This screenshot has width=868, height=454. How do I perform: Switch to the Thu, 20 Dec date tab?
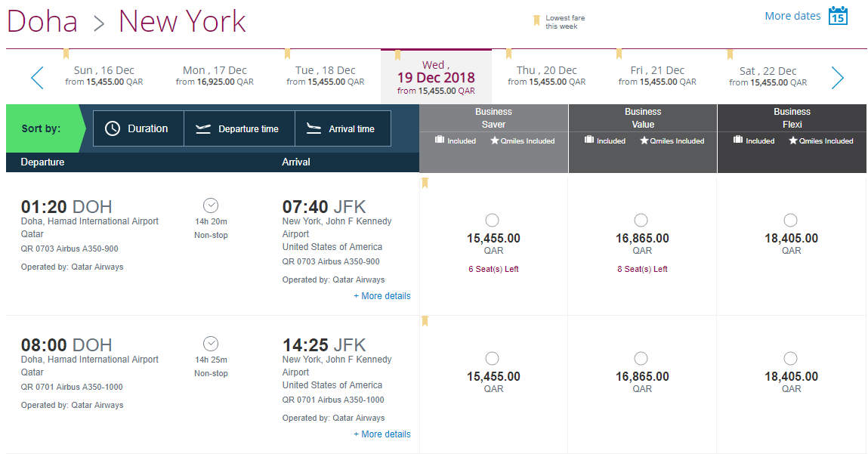(x=546, y=76)
